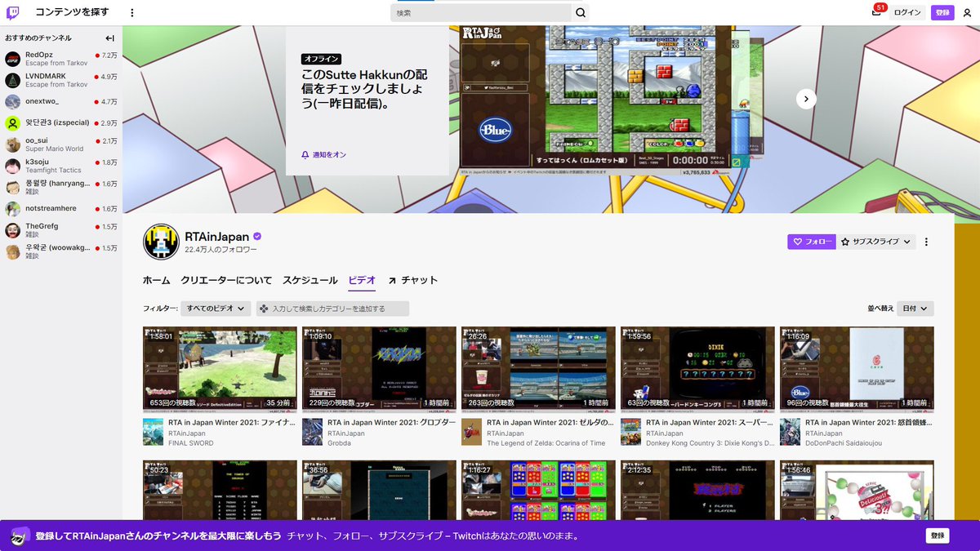Open the 1:59:56 Donkey Kong video thumbnail
Viewport: 980px width, 551px height.
click(697, 370)
